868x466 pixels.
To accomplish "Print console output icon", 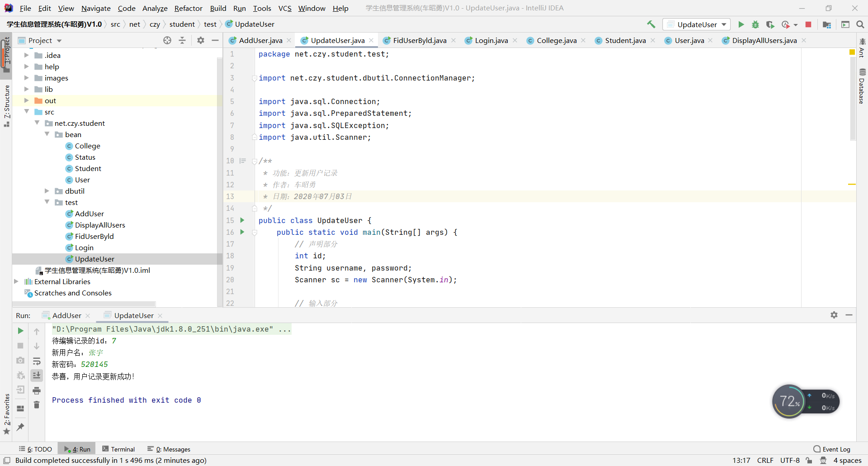I will tap(37, 390).
